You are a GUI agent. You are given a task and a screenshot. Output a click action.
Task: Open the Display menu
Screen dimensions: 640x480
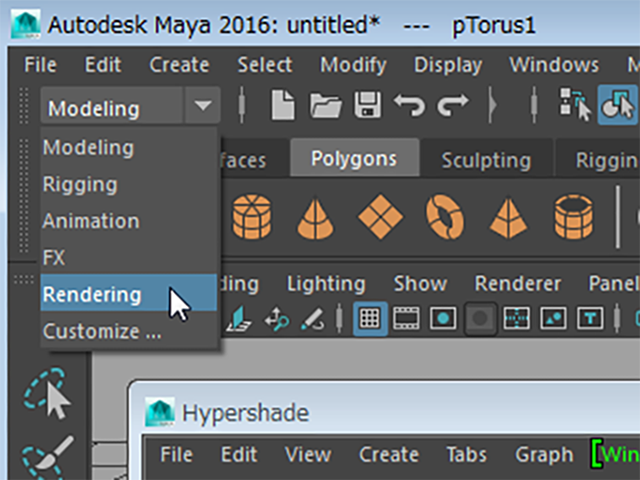pyautogui.click(x=448, y=65)
